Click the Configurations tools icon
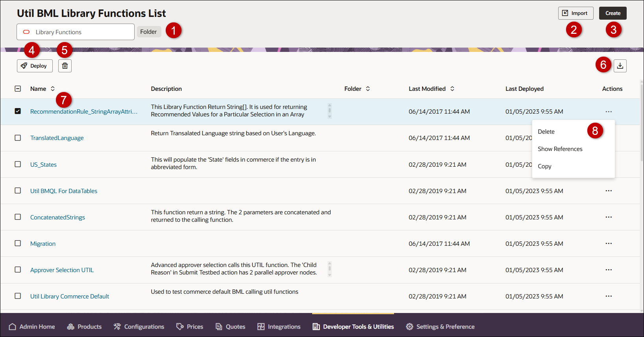The height and width of the screenshot is (337, 644). coord(117,327)
